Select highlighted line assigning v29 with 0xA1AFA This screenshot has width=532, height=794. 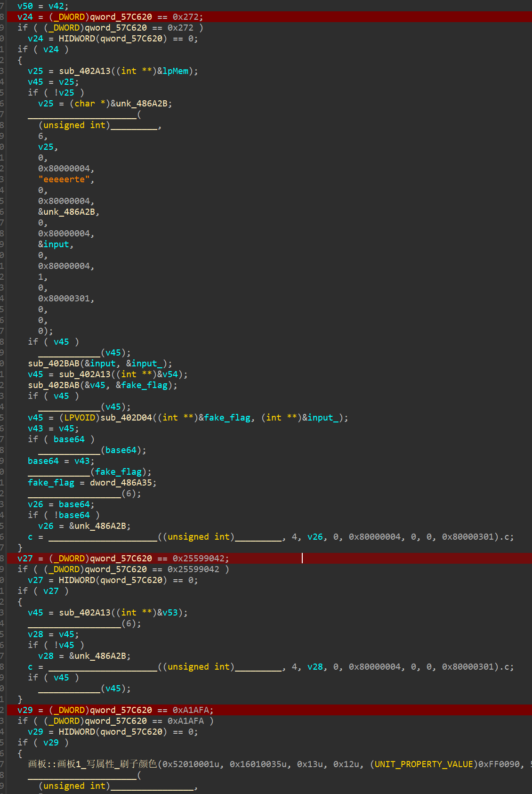click(x=266, y=710)
